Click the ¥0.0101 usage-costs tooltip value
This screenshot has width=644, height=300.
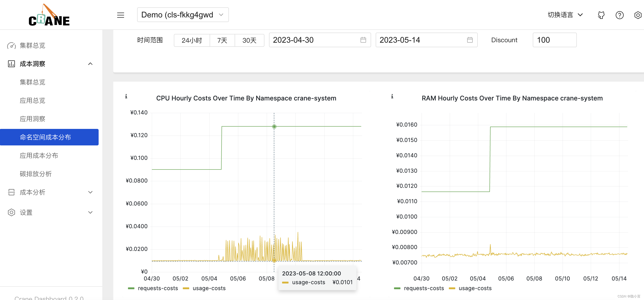point(342,282)
